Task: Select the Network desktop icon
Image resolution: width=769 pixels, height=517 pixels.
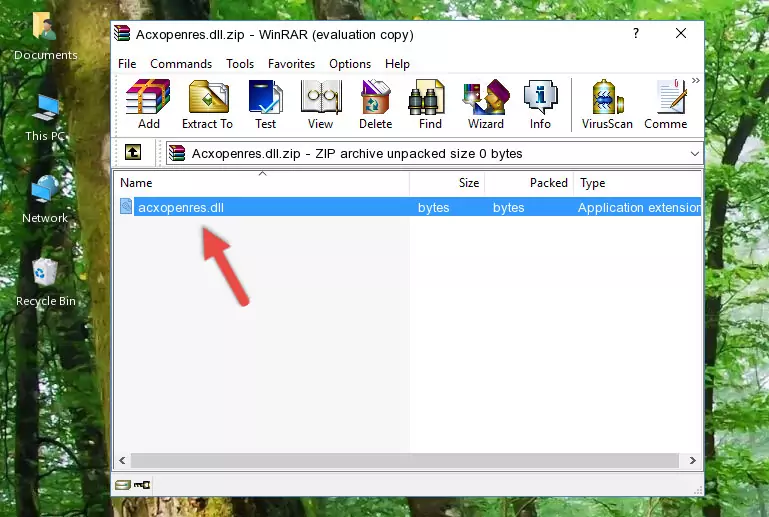Action: click(45, 199)
